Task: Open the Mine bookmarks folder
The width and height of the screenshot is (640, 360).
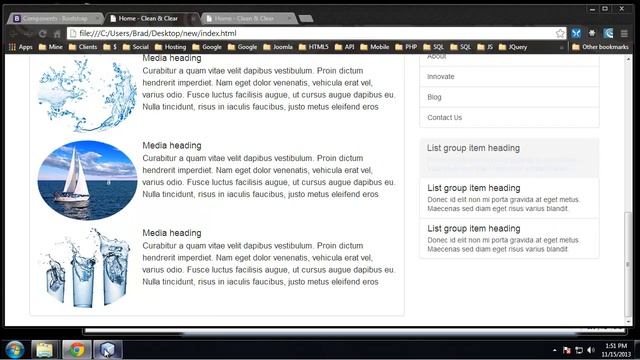Action: coord(51,47)
